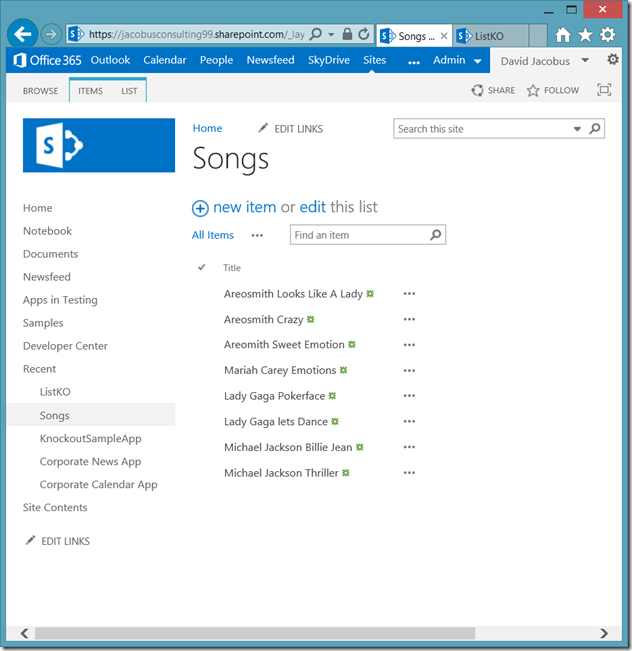Click the plus circle new item icon
The height and width of the screenshot is (651, 632).
(200, 208)
